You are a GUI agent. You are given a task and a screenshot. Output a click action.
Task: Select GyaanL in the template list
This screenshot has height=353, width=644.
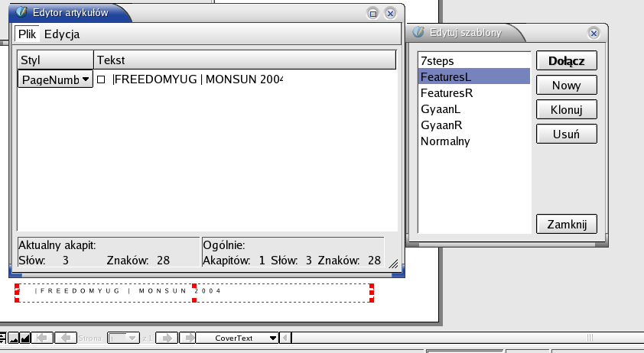(436, 108)
